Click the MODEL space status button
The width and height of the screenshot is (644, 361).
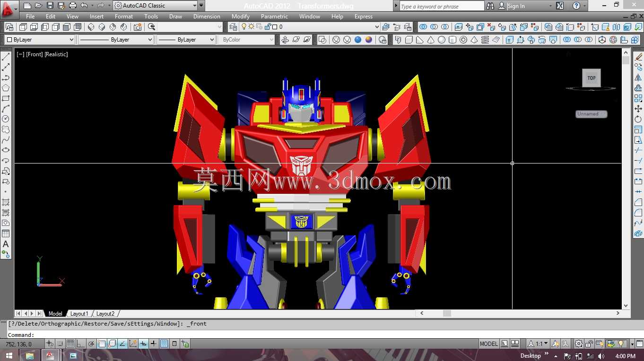pyautogui.click(x=489, y=344)
